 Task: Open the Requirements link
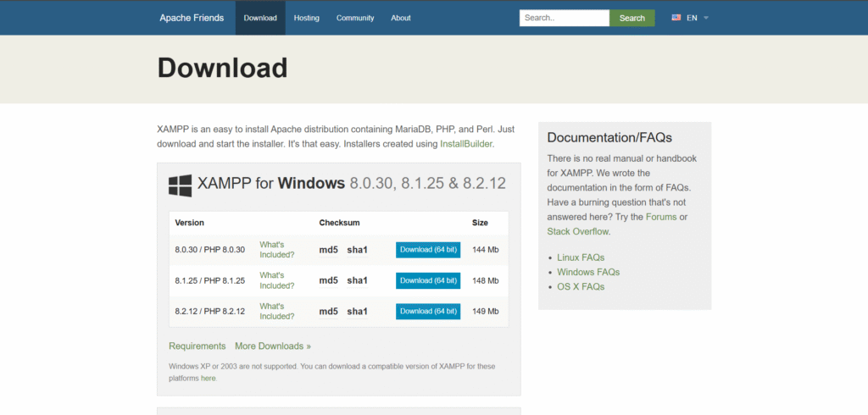[197, 346]
